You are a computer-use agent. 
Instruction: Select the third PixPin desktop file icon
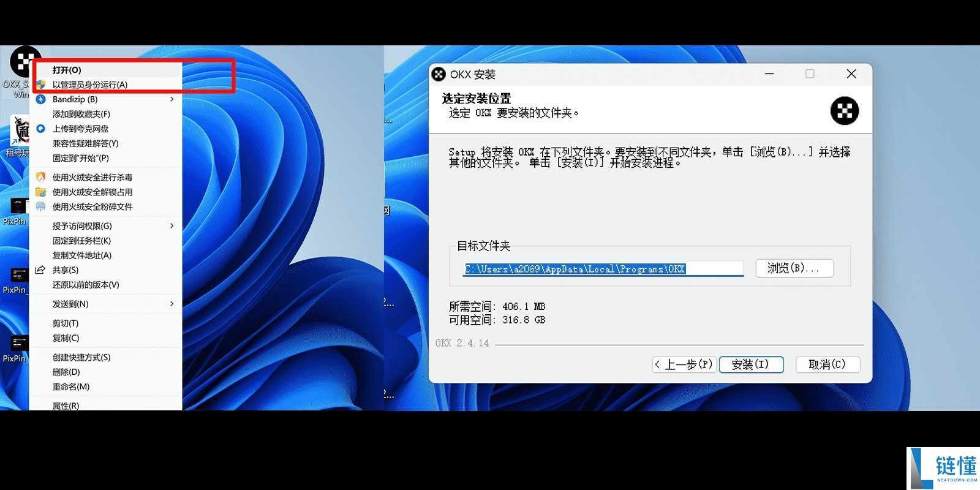[x=18, y=343]
